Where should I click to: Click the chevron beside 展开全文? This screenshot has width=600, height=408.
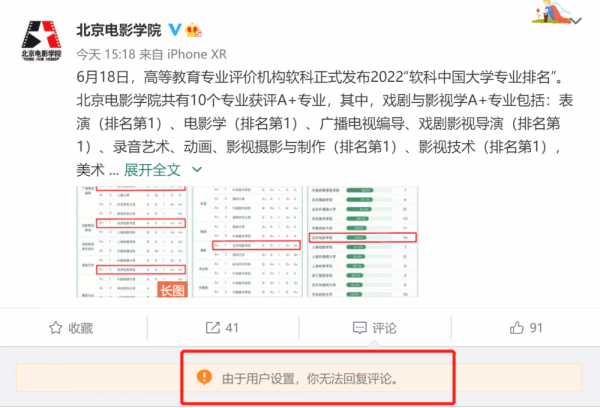[197, 169]
